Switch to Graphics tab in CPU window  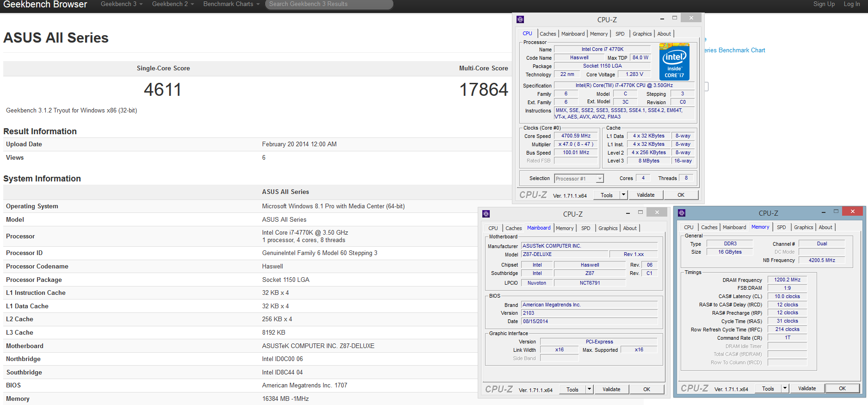tap(642, 34)
